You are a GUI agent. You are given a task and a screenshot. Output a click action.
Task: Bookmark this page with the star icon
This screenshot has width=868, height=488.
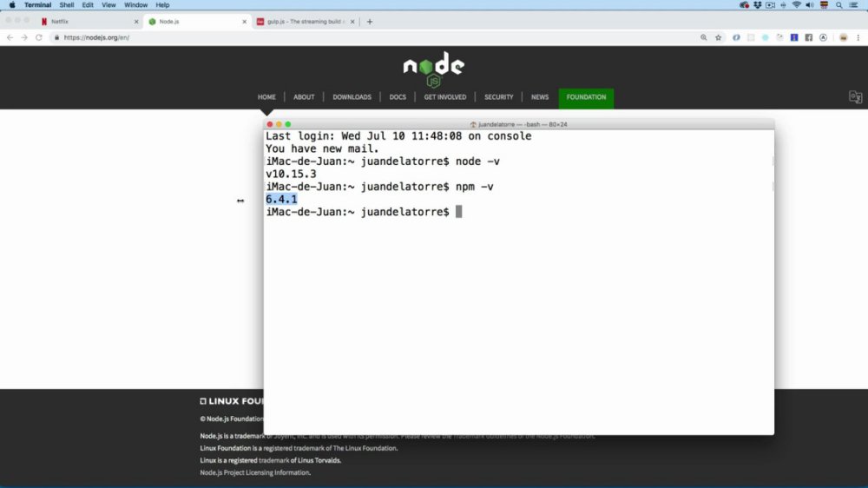719,37
